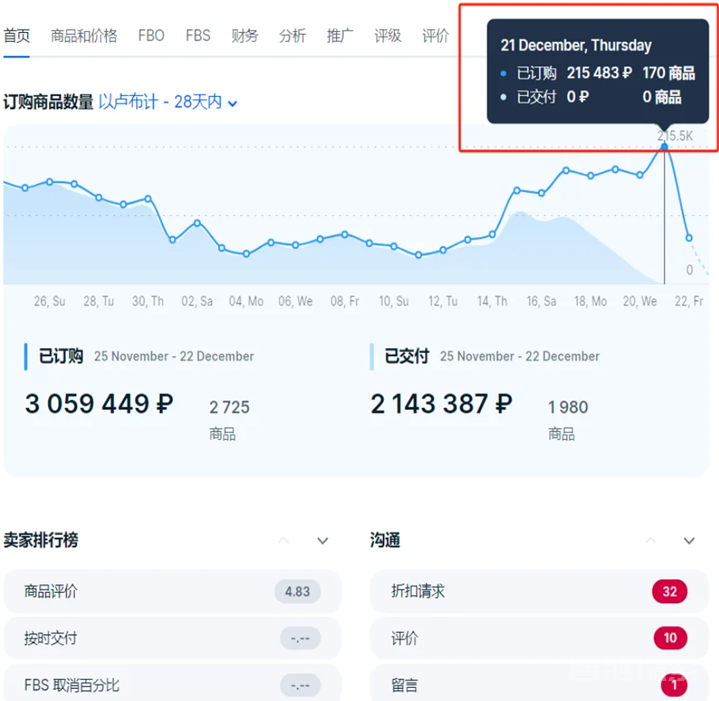This screenshot has height=701, width=719.
Task: Click the 订购商品数量 heading
Action: point(48,102)
